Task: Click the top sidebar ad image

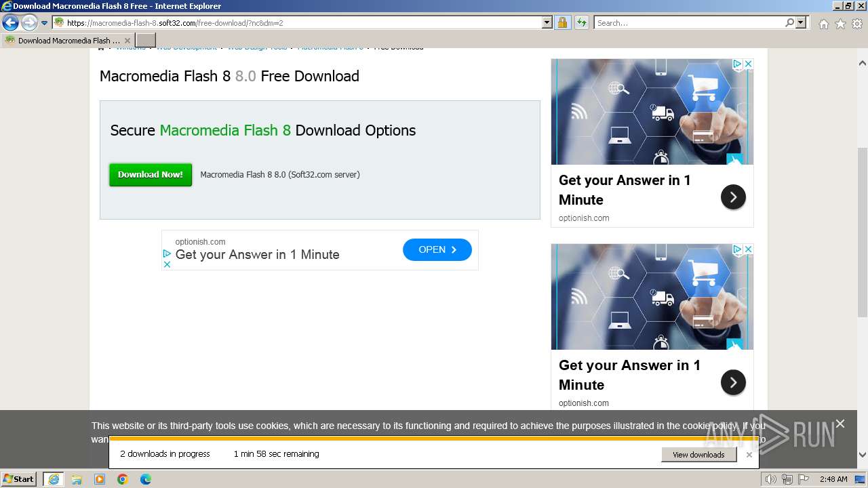Action: coord(652,111)
